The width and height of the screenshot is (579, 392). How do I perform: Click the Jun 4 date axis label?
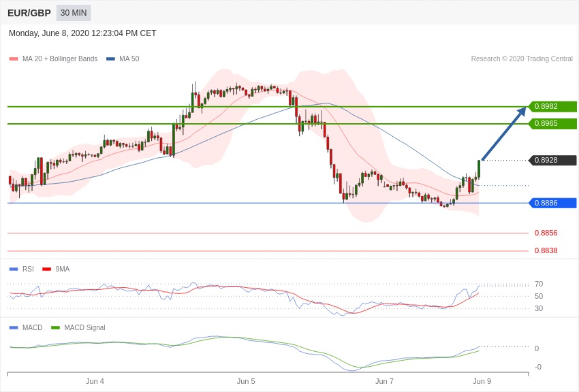95,381
